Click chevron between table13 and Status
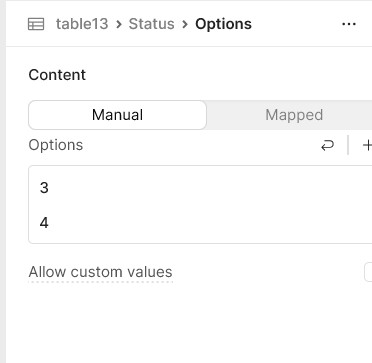The width and height of the screenshot is (372, 363). coord(119,24)
